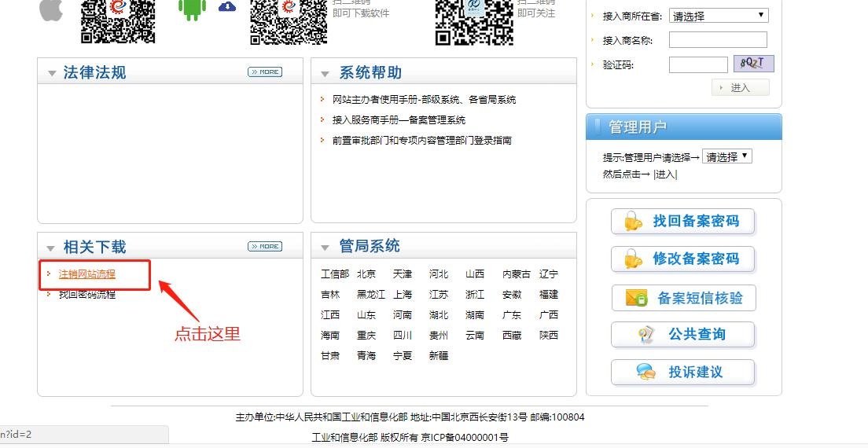
Task: Select 湖北 province link
Action: [439, 314]
